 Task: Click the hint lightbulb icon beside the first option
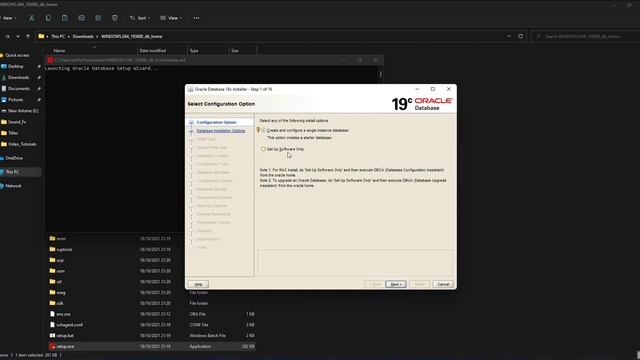pos(258,130)
